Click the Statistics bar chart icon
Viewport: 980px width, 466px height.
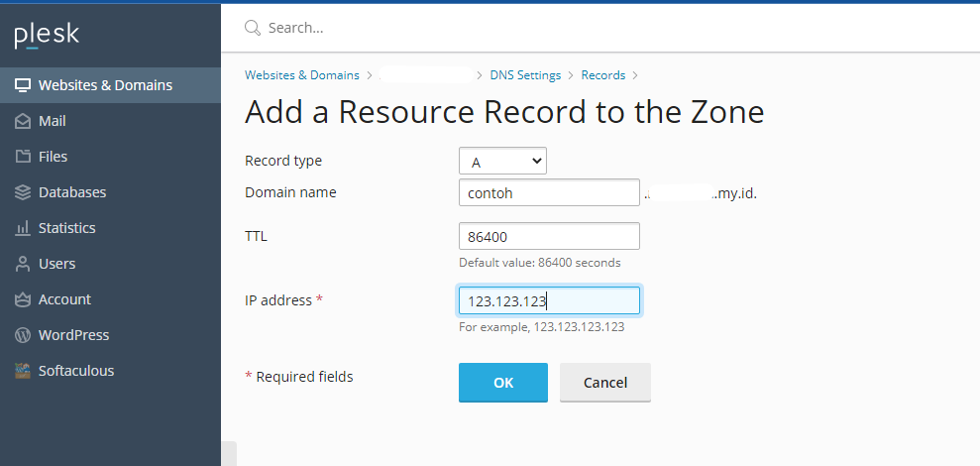coord(23,228)
